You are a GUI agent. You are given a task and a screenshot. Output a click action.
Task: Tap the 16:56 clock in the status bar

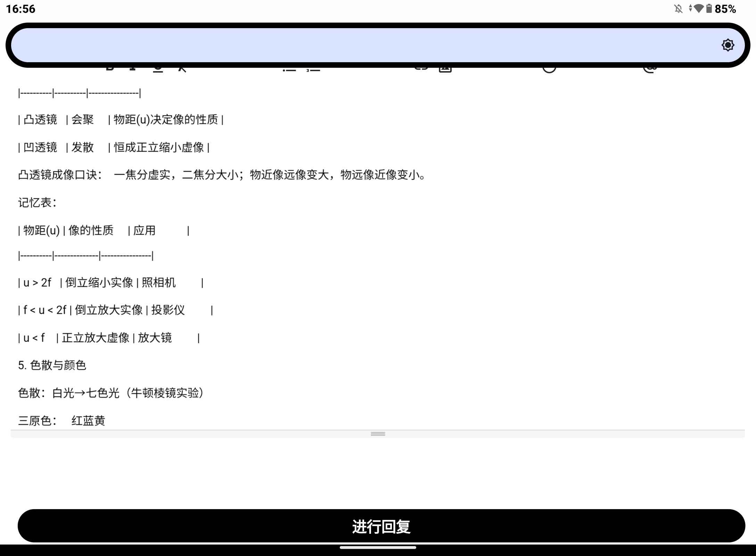click(x=20, y=9)
